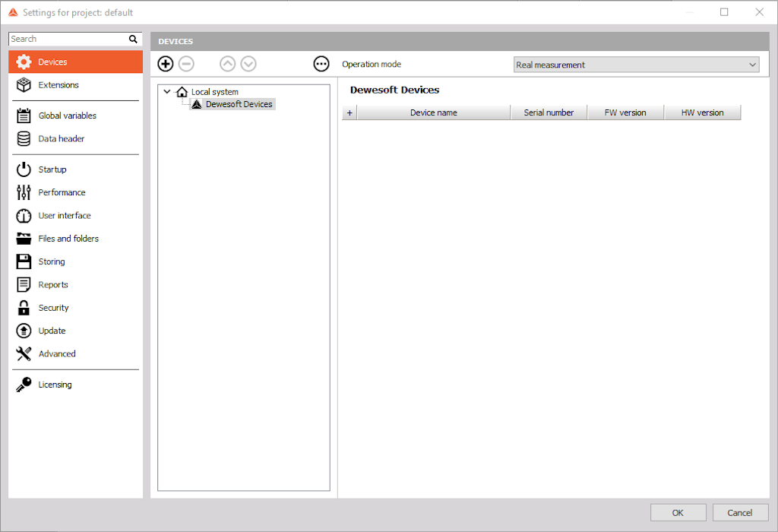Viewport: 778px width, 532px height.
Task: Click the Data header database icon
Action: [24, 138]
